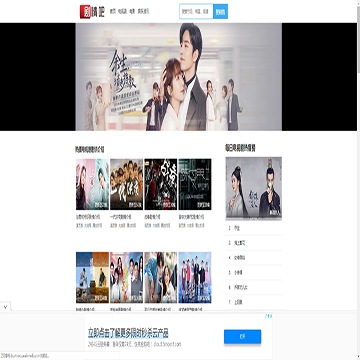Open the desert-scene poster in second row

click(92, 277)
